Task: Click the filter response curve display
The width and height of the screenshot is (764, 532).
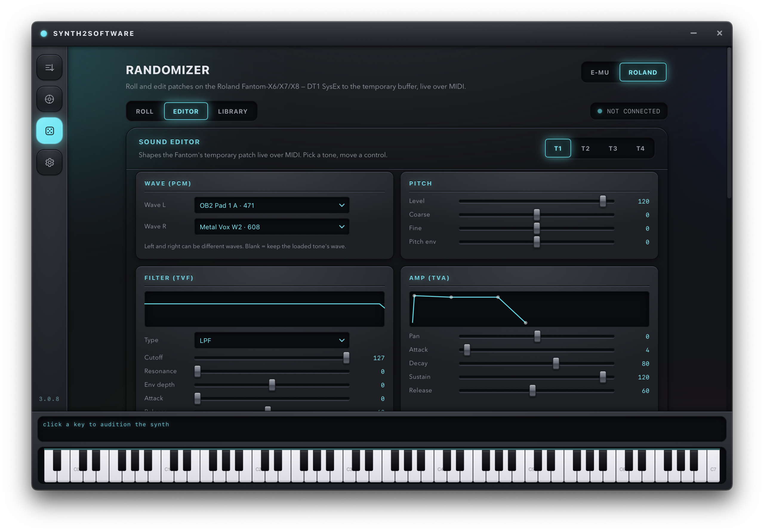Action: (264, 309)
